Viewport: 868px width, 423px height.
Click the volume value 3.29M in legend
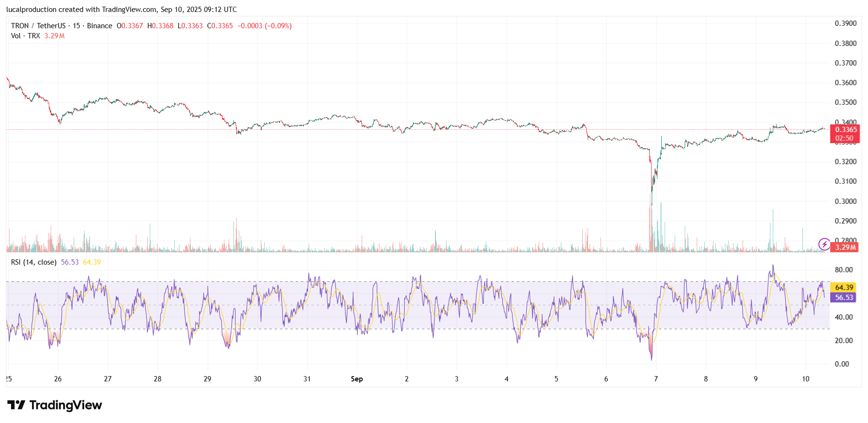(x=55, y=36)
